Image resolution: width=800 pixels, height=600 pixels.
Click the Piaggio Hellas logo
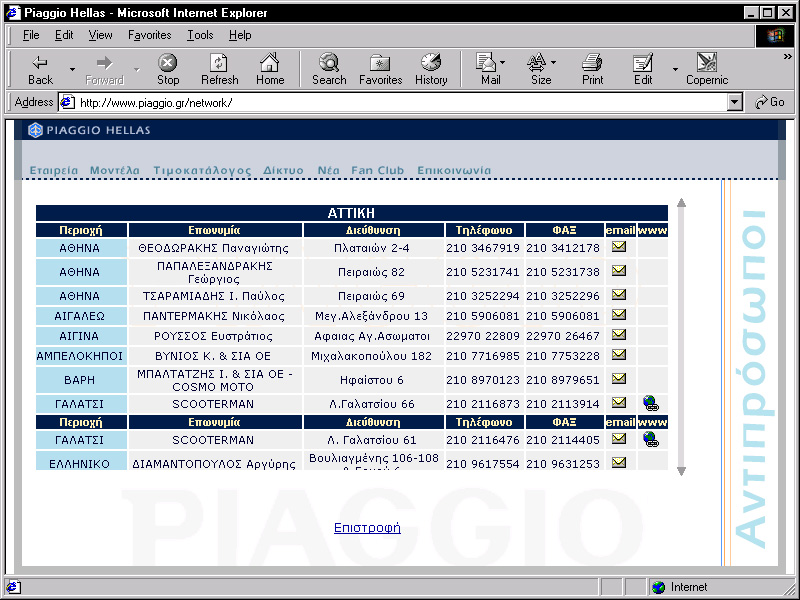[89, 130]
